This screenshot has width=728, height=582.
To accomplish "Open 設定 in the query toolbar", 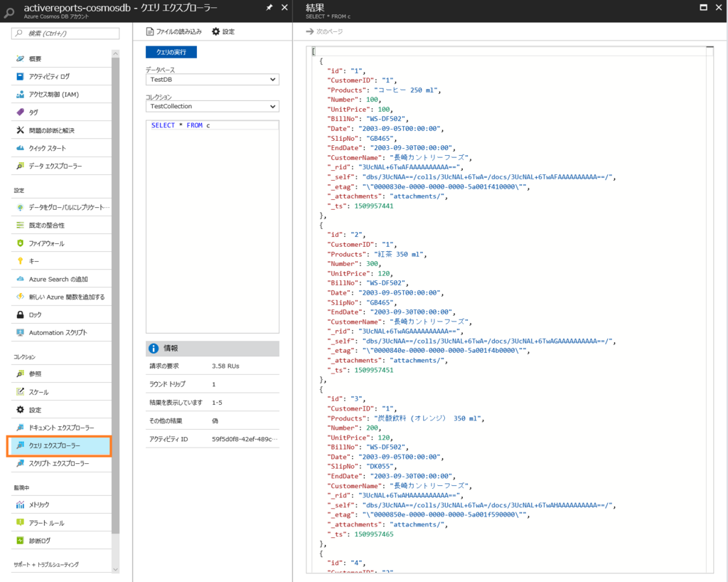I will (223, 31).
